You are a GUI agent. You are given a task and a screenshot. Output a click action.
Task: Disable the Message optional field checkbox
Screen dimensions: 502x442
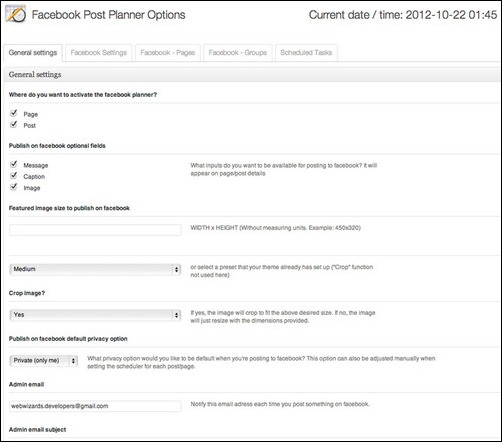14,164
